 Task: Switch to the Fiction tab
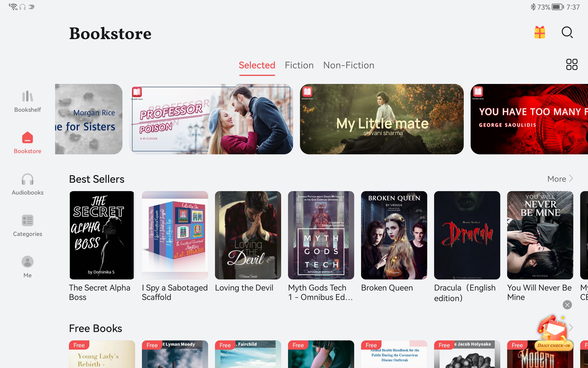pyautogui.click(x=299, y=65)
